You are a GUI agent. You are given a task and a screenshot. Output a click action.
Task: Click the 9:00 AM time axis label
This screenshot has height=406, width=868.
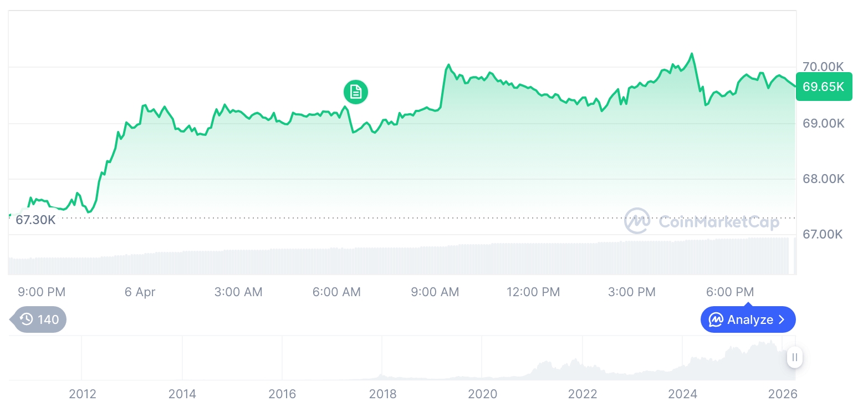click(x=435, y=292)
